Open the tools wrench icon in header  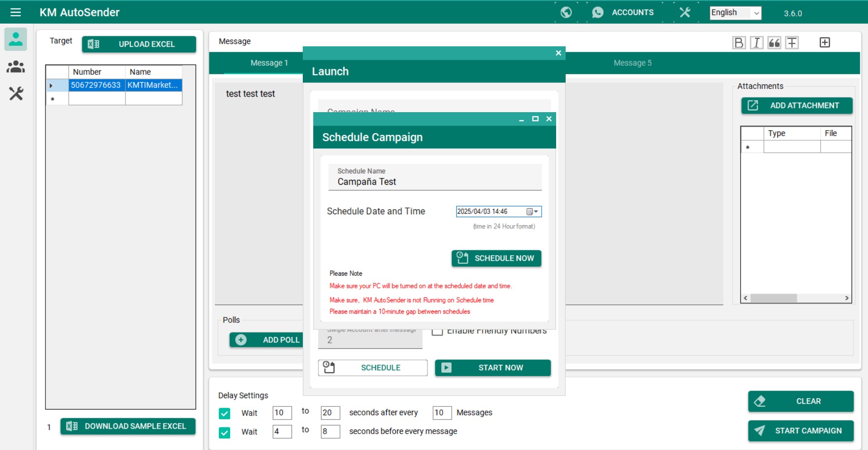click(x=685, y=12)
